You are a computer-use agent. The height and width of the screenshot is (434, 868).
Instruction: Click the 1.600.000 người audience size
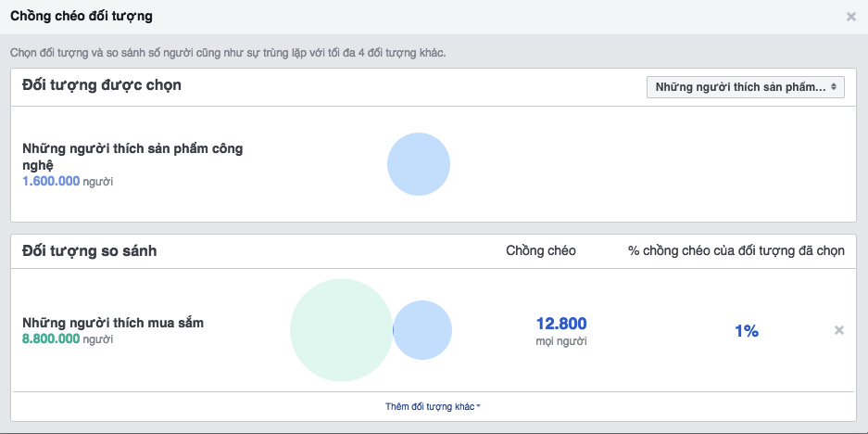(68, 181)
